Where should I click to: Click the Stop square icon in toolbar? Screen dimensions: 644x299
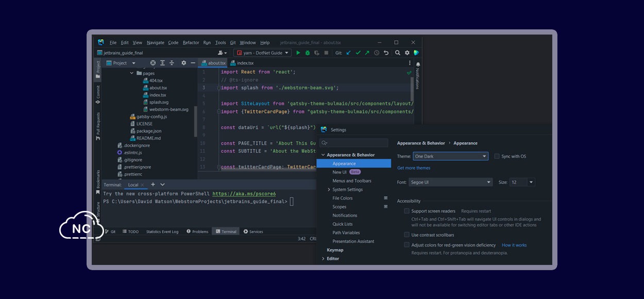tap(326, 53)
